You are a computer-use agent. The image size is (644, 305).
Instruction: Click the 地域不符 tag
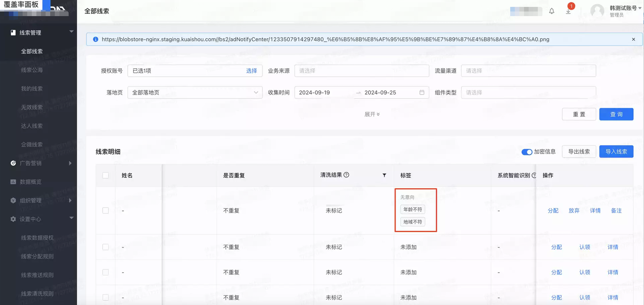click(412, 222)
